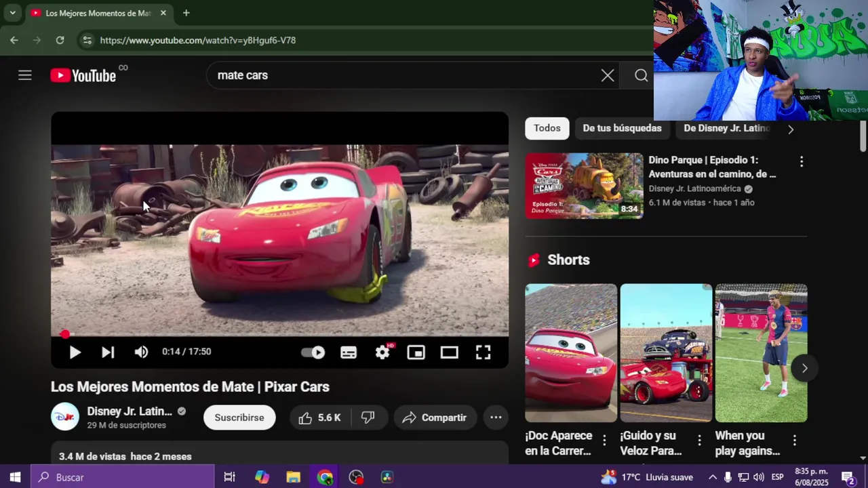The width and height of the screenshot is (868, 488).
Task: Open notification center icon
Action: pos(848,478)
